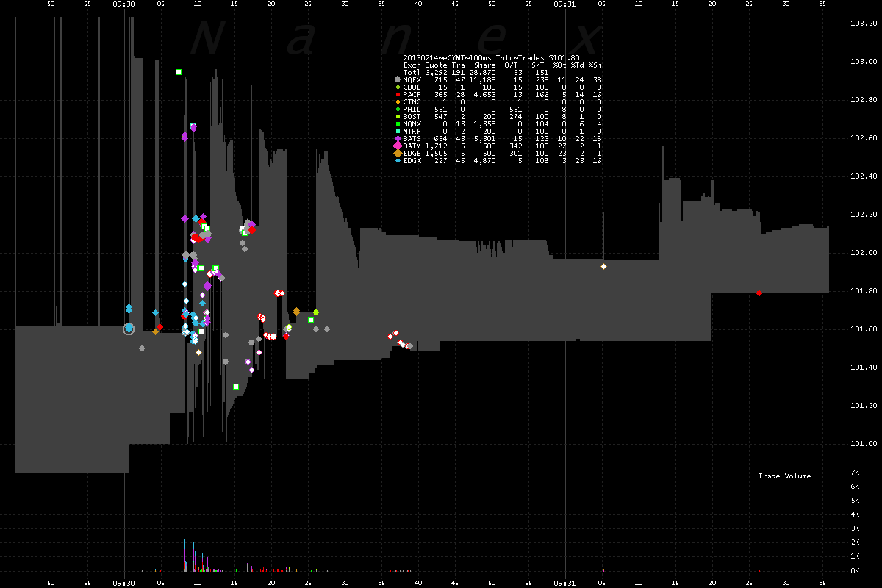Image resolution: width=882 pixels, height=588 pixels.
Task: Click the 101.40 price axis label
Action: pos(862,367)
